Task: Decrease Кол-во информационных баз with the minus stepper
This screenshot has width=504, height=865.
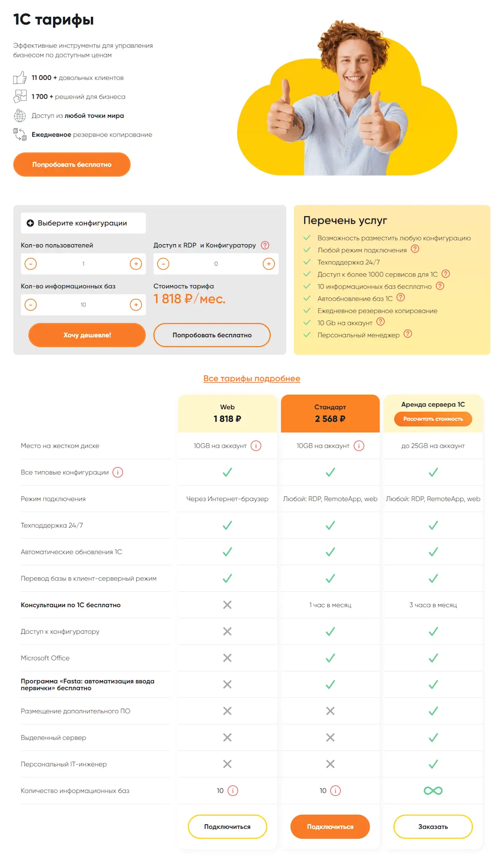Action: click(x=30, y=305)
